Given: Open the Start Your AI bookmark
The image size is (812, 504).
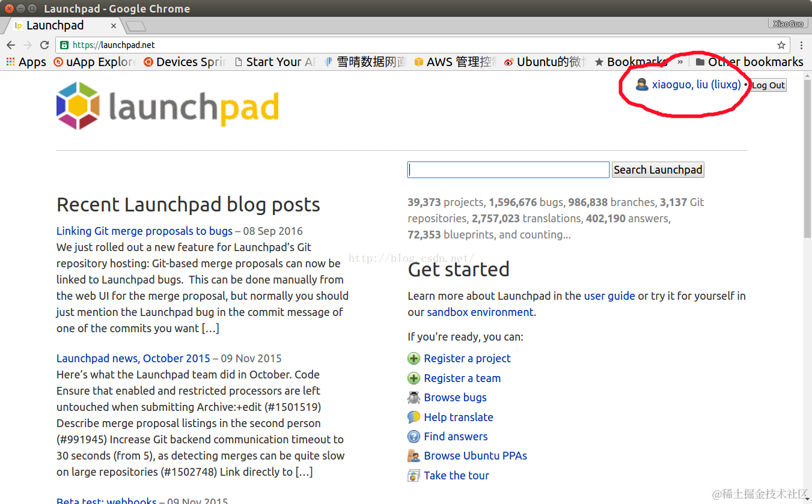Looking at the screenshot, I should [275, 62].
